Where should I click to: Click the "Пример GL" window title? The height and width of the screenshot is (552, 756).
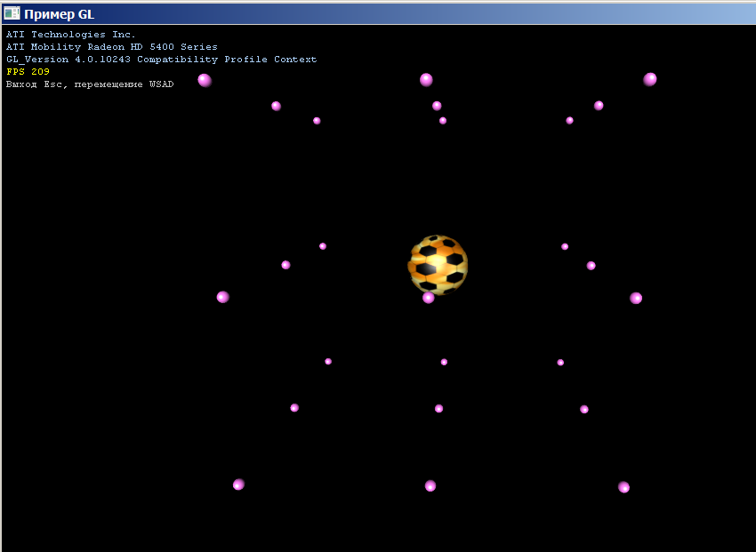point(59,14)
